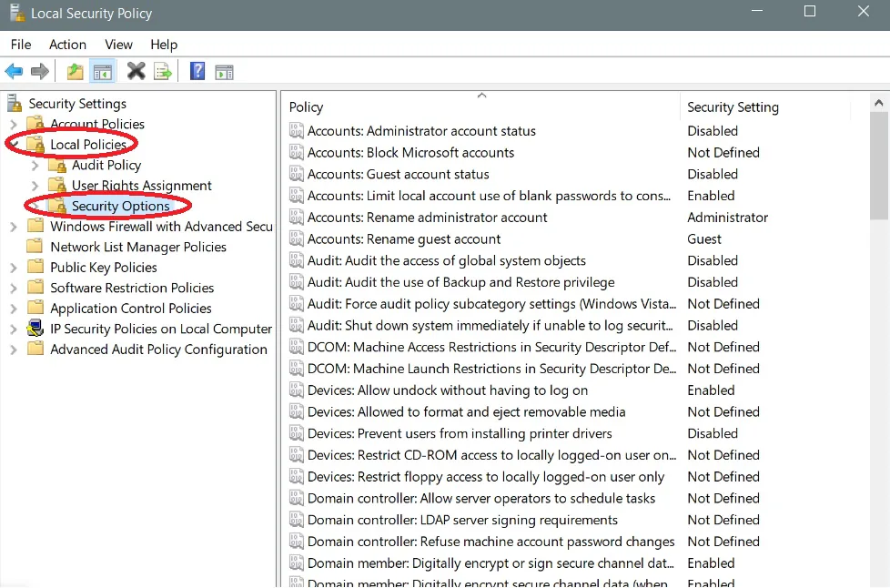
Task: Expand IP Security Policies on Local Computer
Action: [x=14, y=329]
